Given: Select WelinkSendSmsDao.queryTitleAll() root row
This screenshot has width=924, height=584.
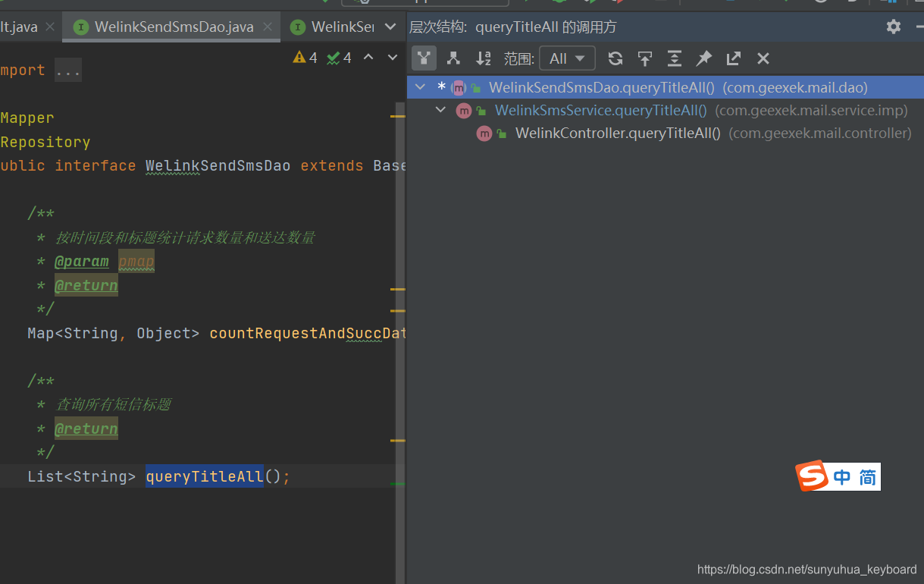Looking at the screenshot, I should [x=666, y=87].
